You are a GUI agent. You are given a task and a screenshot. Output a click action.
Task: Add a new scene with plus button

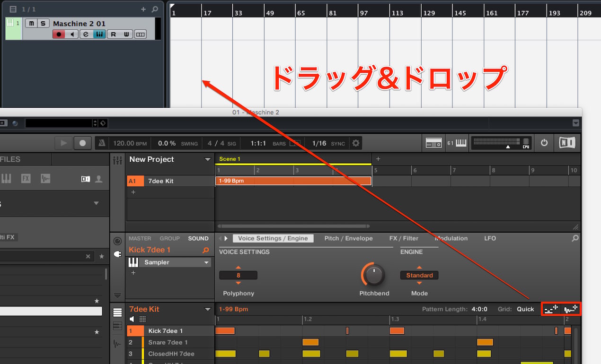[378, 159]
